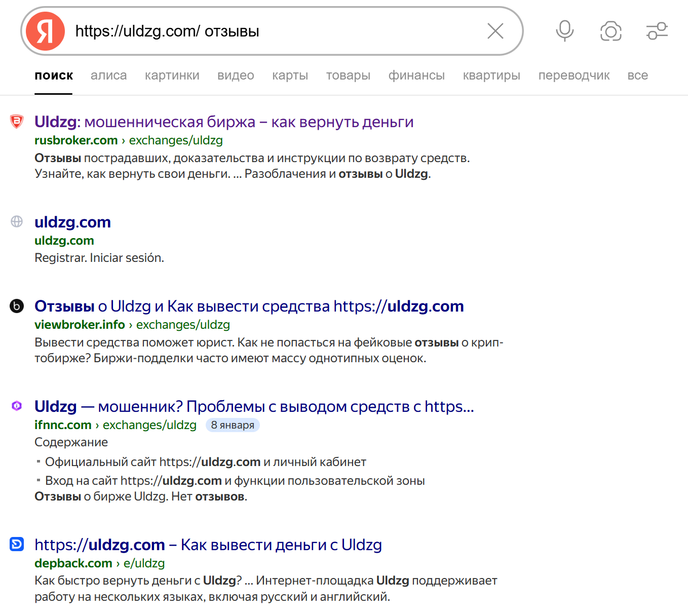
Task: Click the blue depback.com favicon
Action: tap(17, 544)
